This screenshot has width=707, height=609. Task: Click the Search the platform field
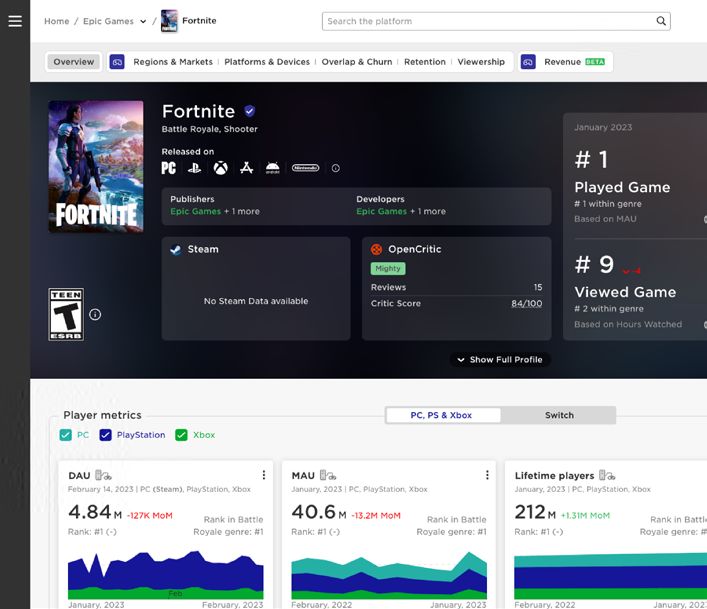pyautogui.click(x=496, y=21)
